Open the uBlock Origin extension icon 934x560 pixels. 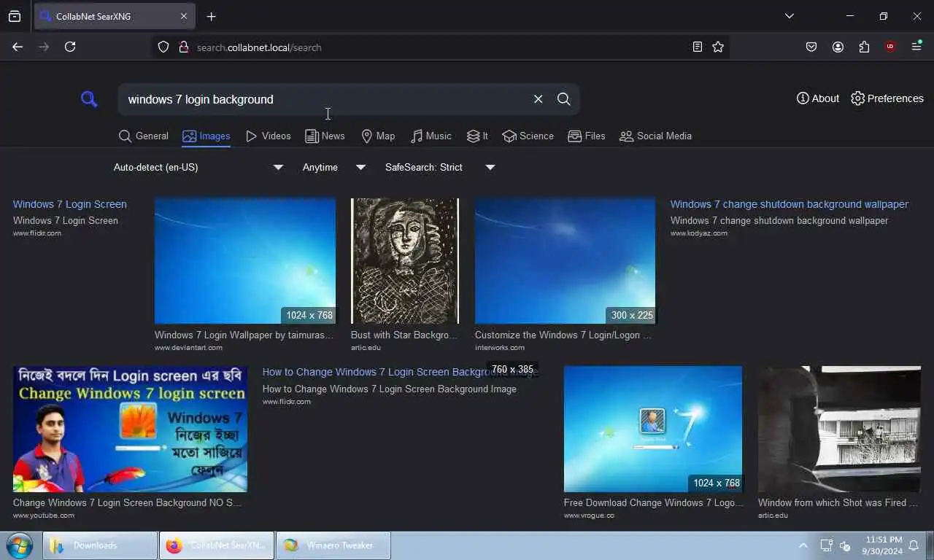pyautogui.click(x=890, y=47)
